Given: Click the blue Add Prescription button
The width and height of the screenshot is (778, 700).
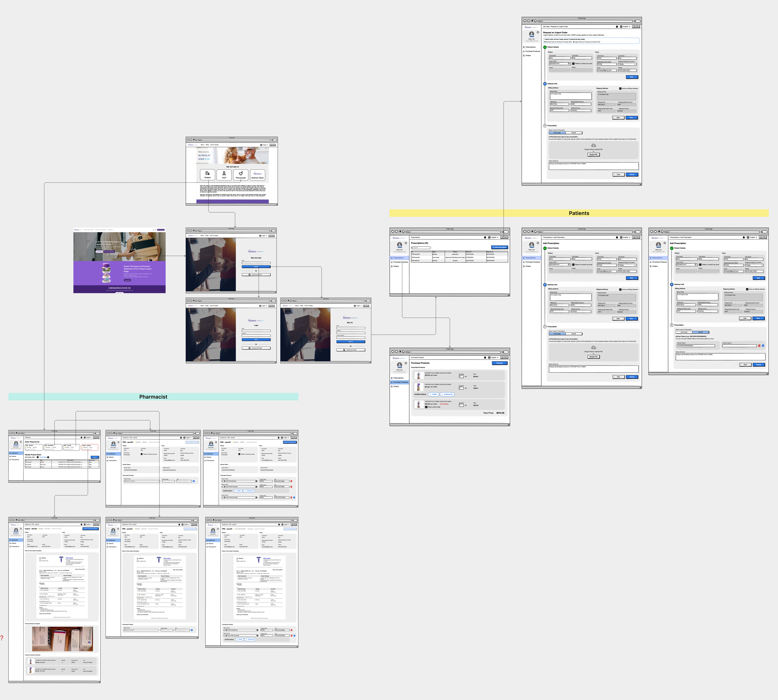Looking at the screenshot, I should click(x=499, y=247).
